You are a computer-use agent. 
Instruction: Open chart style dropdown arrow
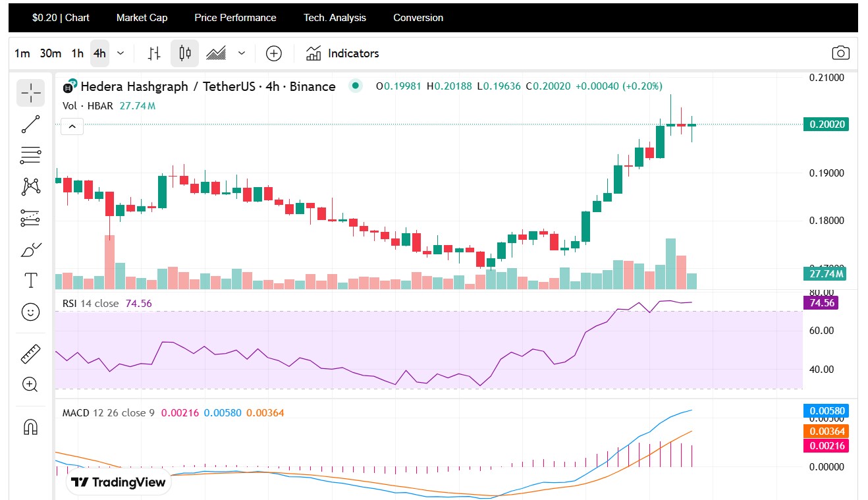pyautogui.click(x=242, y=53)
